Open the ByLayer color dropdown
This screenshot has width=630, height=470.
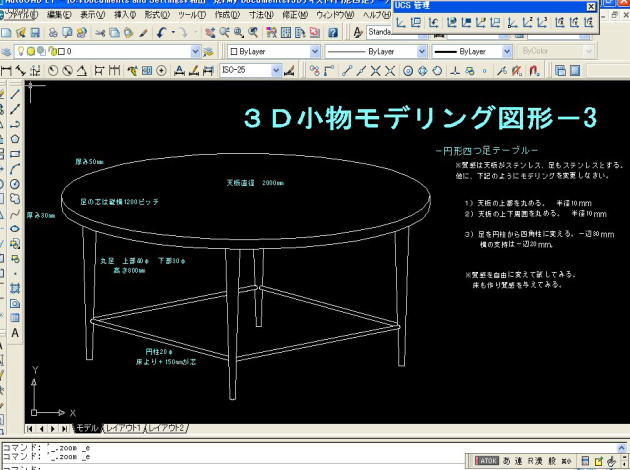click(315, 51)
